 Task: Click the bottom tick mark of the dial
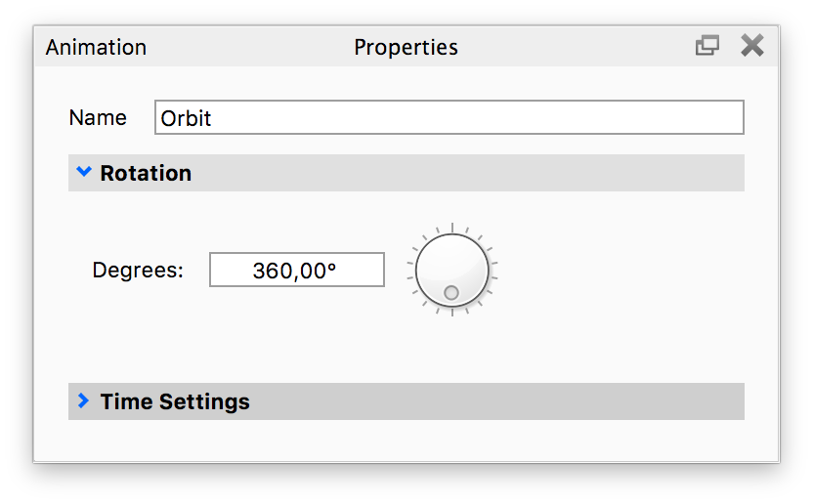(451, 313)
